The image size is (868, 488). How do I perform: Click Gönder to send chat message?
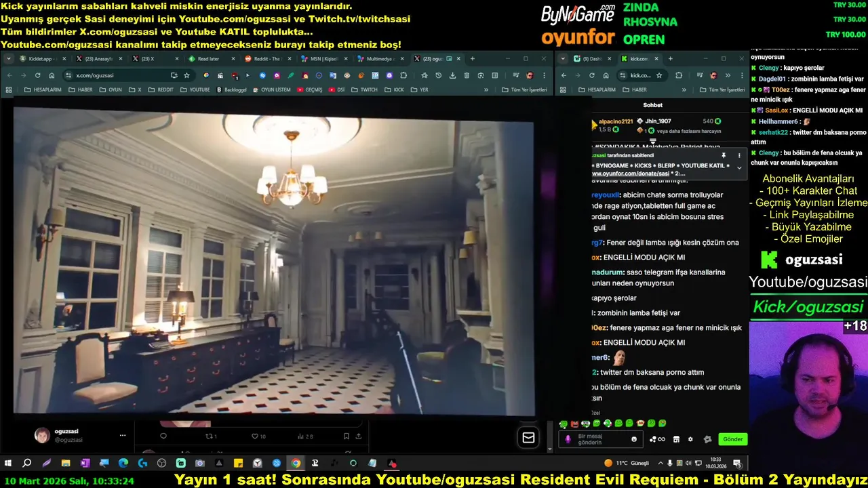(732, 439)
